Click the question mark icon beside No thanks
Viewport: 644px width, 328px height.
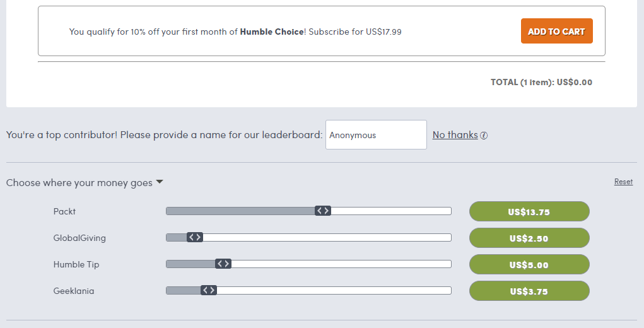coord(484,136)
